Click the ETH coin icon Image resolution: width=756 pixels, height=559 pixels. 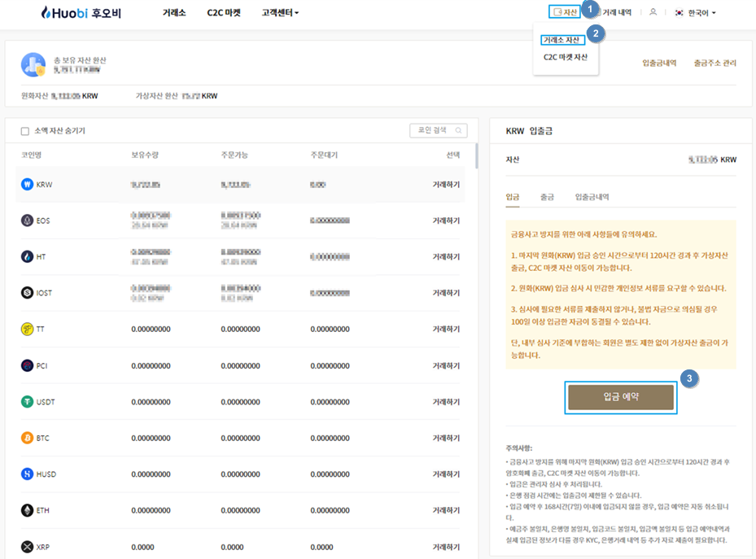(28, 510)
